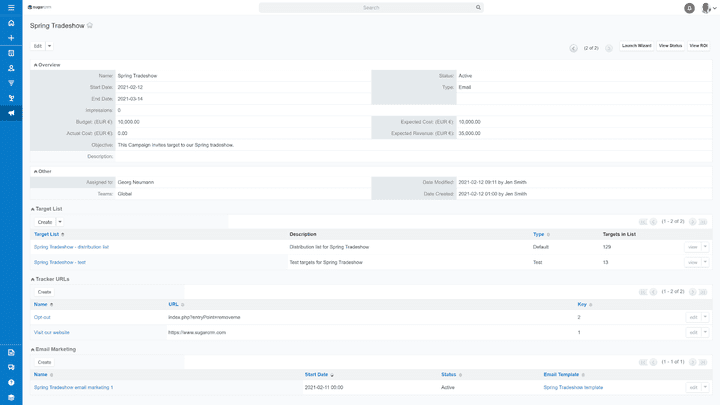720x405 pixels.
Task: Click the View ROI button
Action: pos(698,46)
